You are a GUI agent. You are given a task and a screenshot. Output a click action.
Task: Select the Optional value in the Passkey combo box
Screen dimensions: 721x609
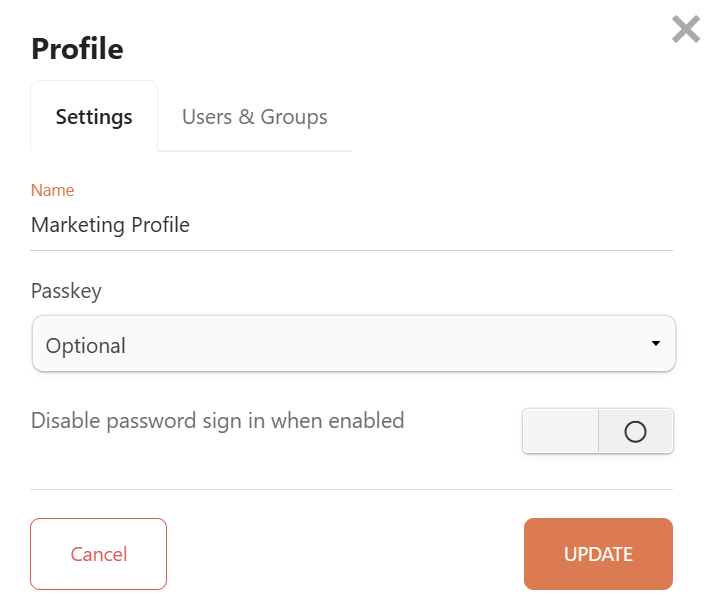click(86, 346)
